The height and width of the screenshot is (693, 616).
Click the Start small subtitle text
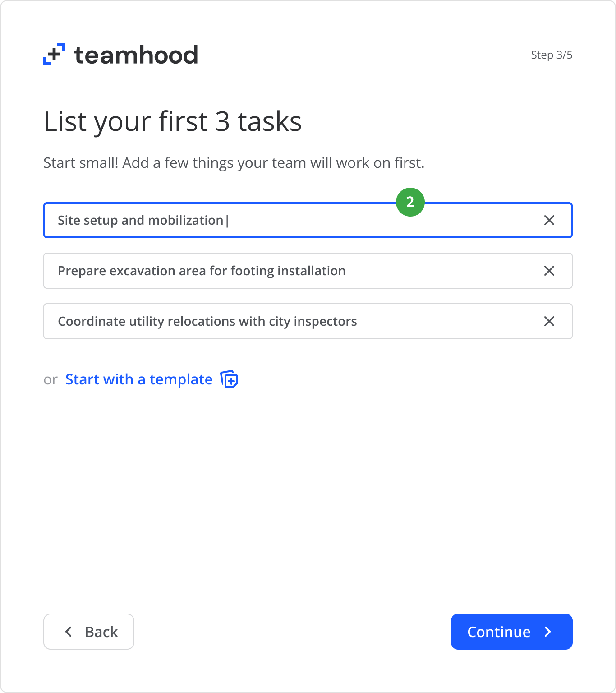(234, 163)
